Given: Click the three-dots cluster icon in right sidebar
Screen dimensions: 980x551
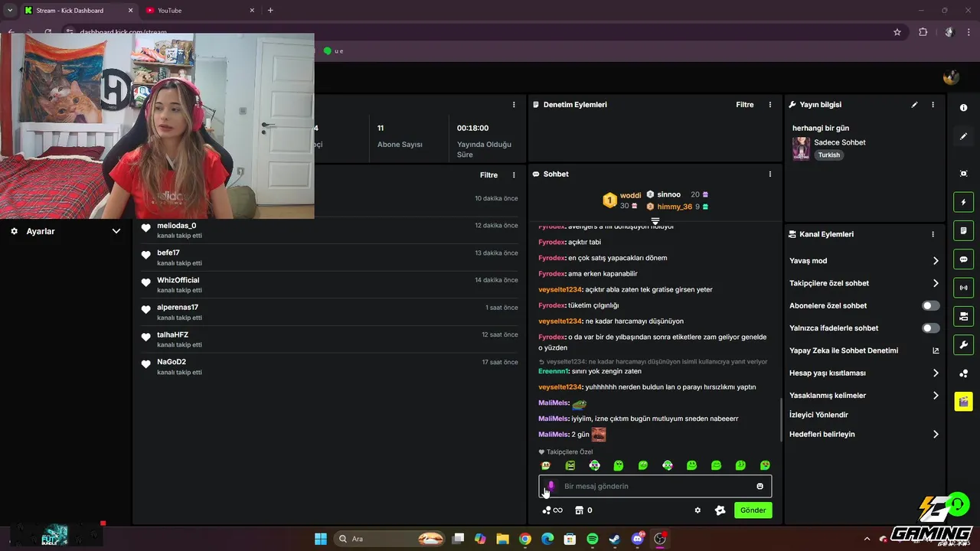Looking at the screenshot, I should 963,373.
